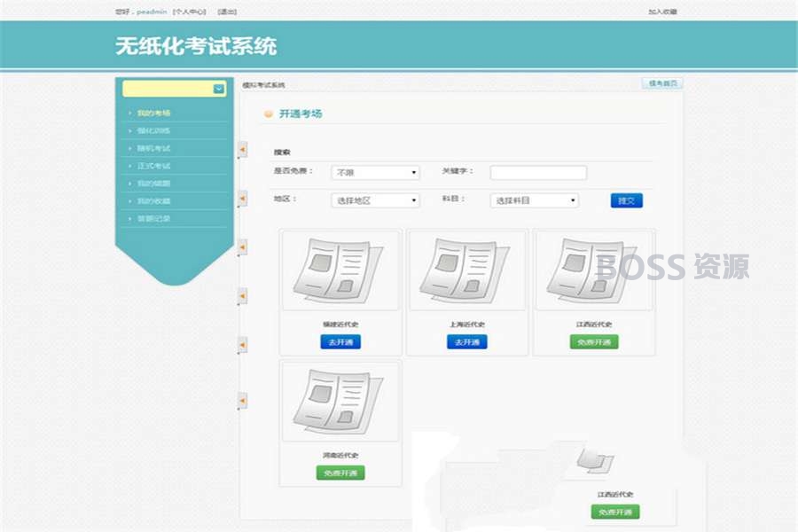Click the 无纸化考试系统 site title
The height and width of the screenshot is (532, 798).
point(196,46)
